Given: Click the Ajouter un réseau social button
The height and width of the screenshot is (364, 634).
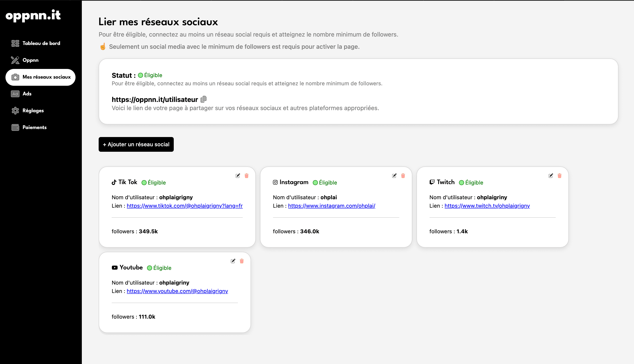Looking at the screenshot, I should tap(136, 144).
